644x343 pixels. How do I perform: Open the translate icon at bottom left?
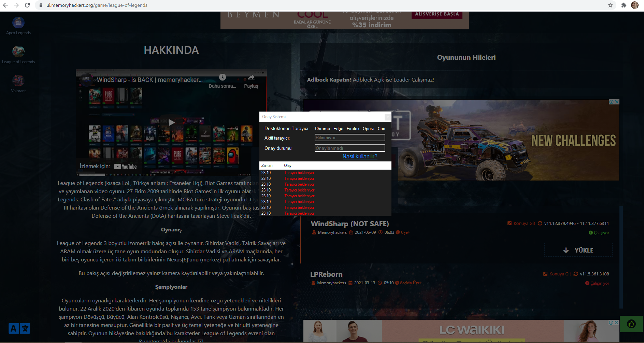(19, 328)
